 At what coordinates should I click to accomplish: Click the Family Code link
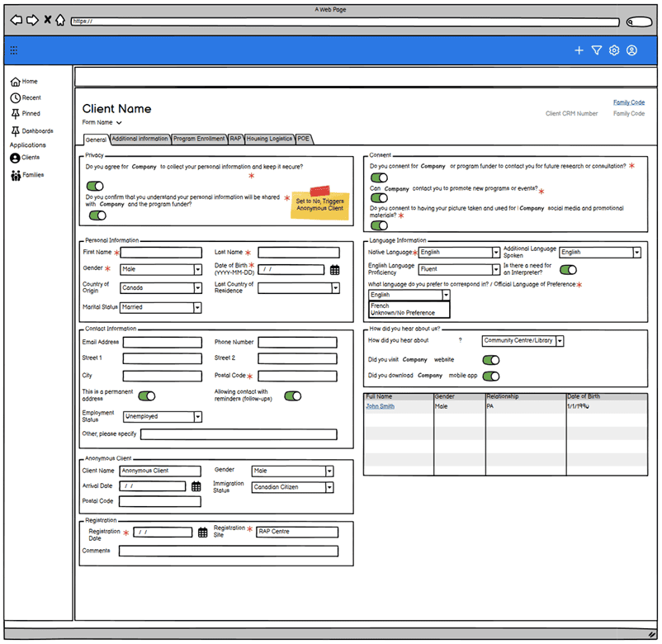click(628, 102)
